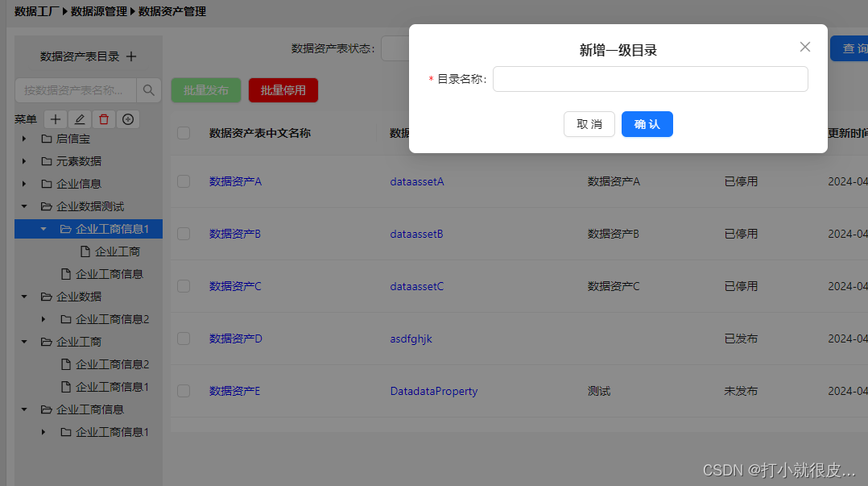The image size is (868, 486).
Task: Click 数据工厂 in the breadcrumb
Action: [36, 11]
